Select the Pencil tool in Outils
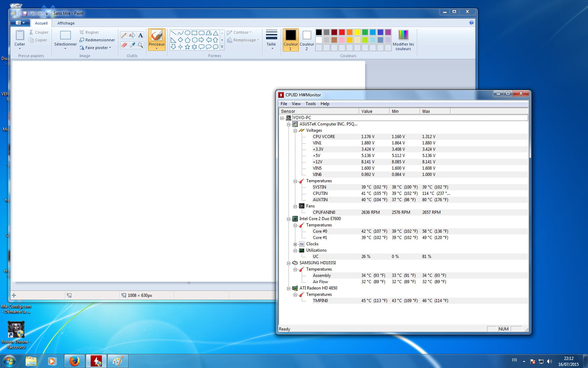The height and width of the screenshot is (368, 588). (124, 35)
